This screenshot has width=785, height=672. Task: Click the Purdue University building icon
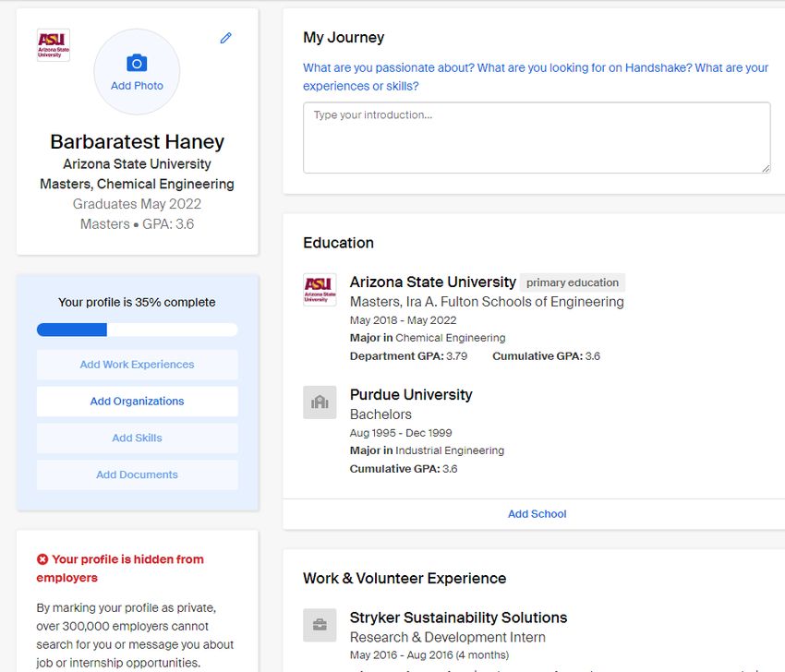pyautogui.click(x=320, y=402)
